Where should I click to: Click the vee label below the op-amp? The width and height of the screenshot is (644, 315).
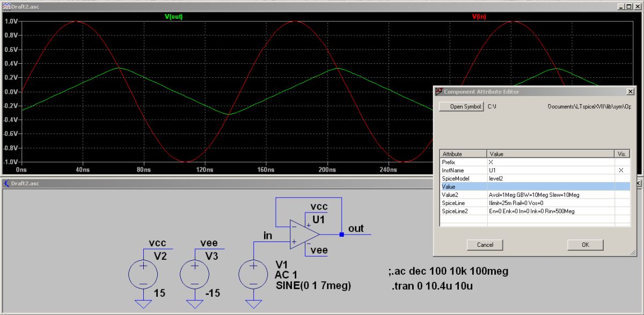tap(319, 250)
